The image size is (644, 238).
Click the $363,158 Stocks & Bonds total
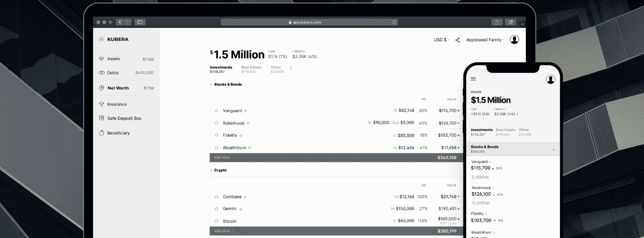pos(446,157)
